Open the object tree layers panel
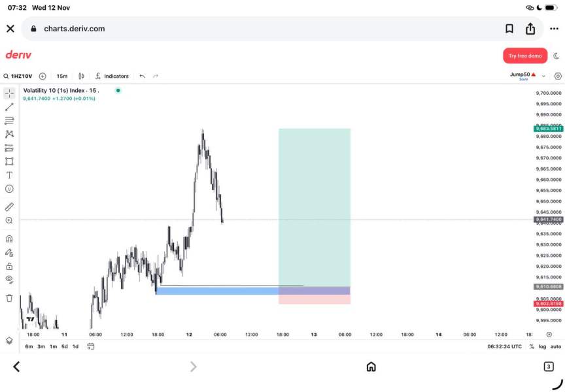Image resolution: width=565 pixels, height=392 pixels. [9, 340]
